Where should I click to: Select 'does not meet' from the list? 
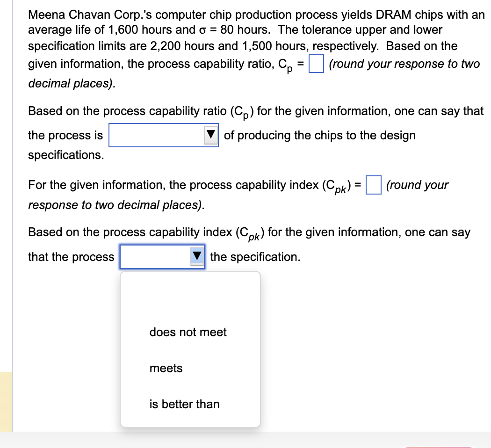(x=188, y=332)
